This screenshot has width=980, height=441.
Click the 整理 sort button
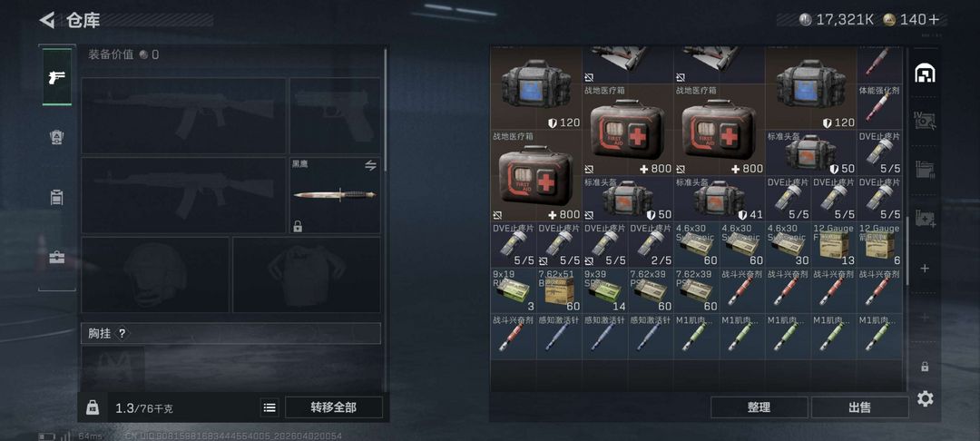pos(759,408)
